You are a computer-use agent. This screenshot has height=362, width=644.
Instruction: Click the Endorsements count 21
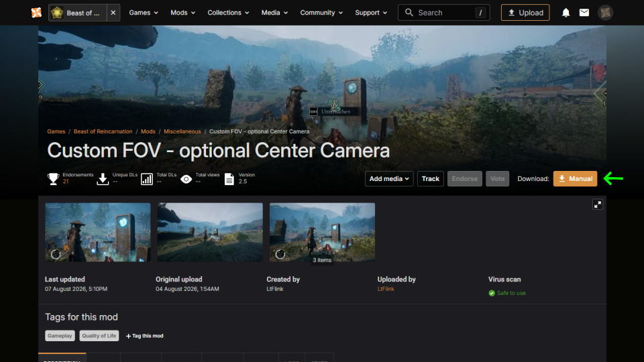[x=66, y=182]
